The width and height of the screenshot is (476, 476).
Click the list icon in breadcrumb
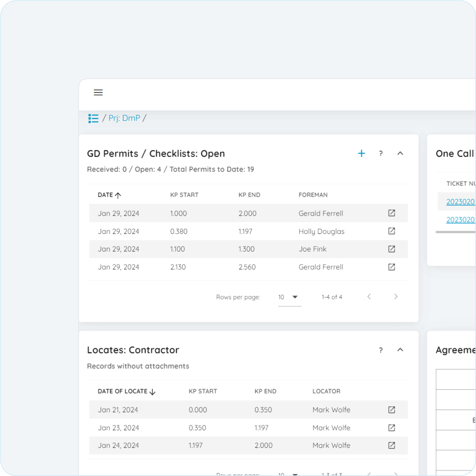click(x=93, y=118)
